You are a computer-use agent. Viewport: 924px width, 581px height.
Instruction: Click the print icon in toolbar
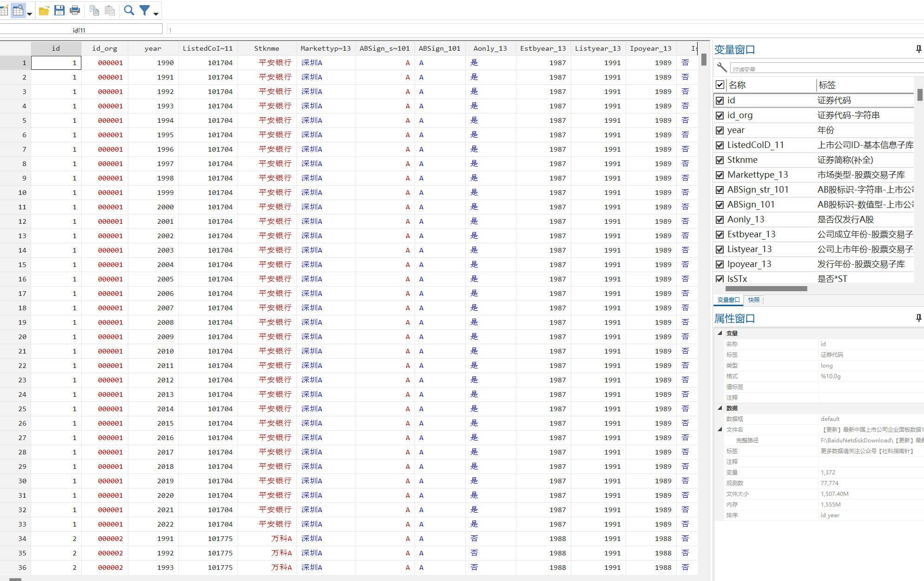(75, 10)
